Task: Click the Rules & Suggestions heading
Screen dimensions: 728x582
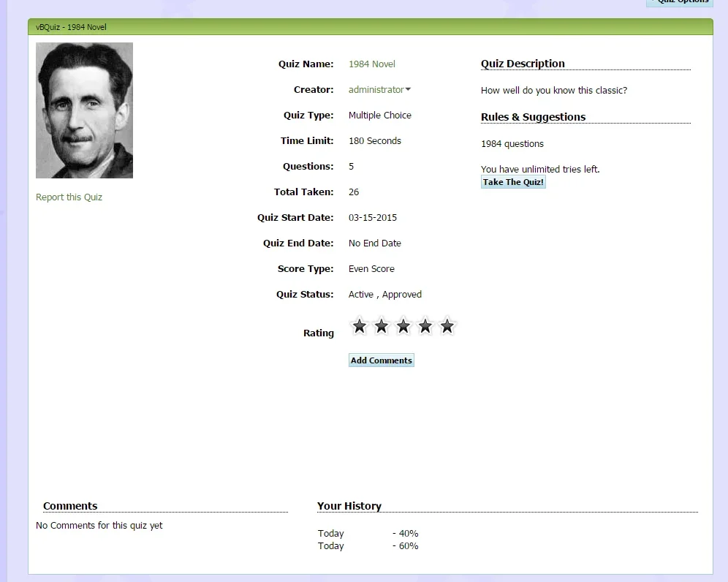Action: 533,117
